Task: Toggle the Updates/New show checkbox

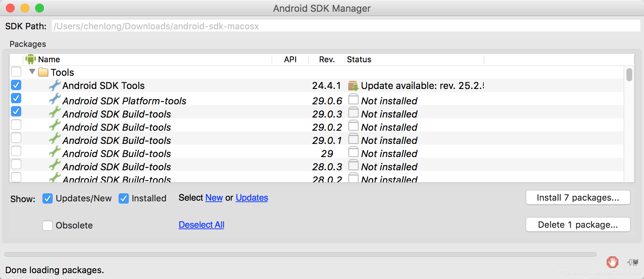Action: click(48, 198)
